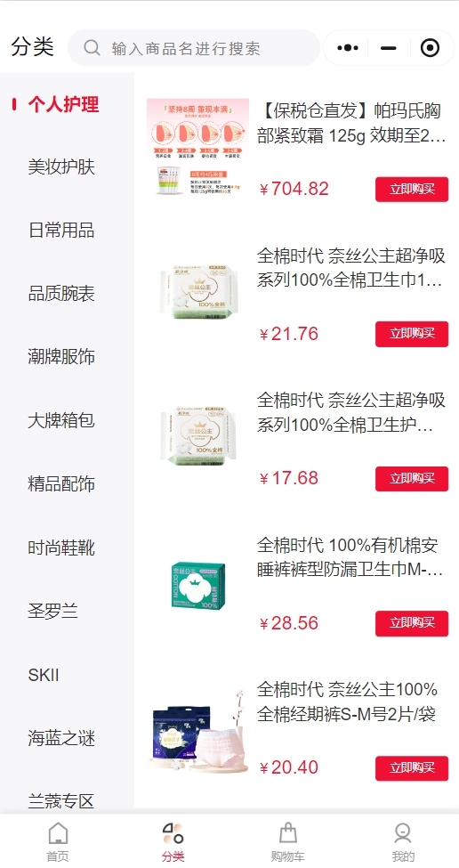Select the 品质腕表 category
The image size is (459, 868).
(61, 294)
